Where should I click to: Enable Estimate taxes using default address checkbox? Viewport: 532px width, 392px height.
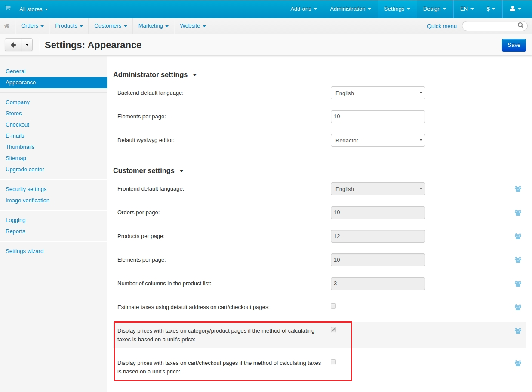333,306
